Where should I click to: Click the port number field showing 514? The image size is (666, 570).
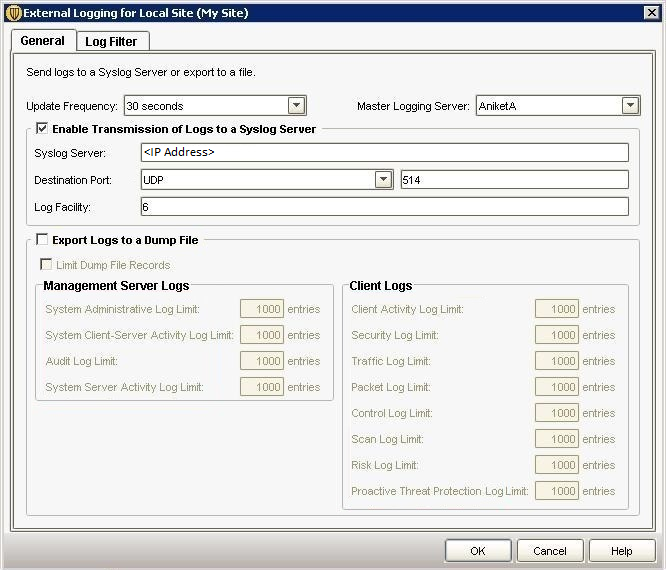coord(514,180)
